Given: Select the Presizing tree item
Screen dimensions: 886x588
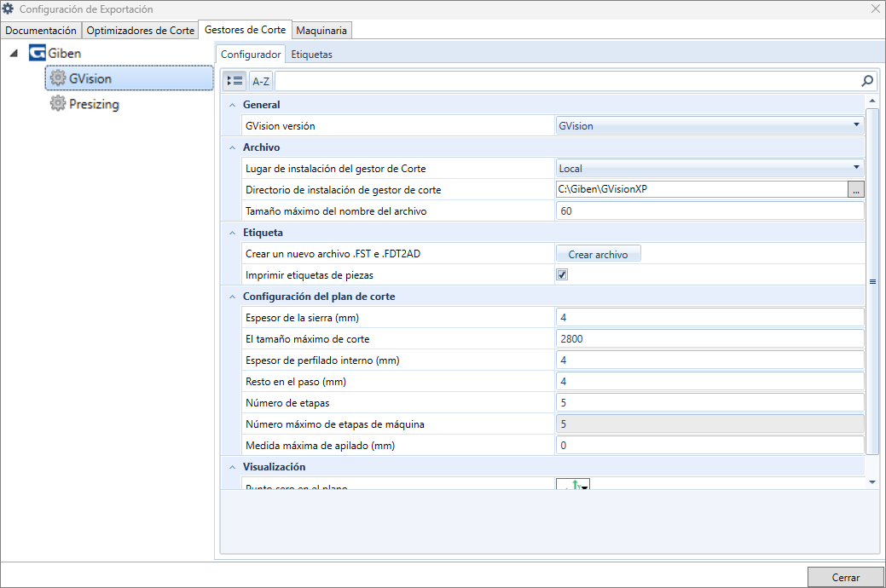Looking at the screenshot, I should [93, 104].
